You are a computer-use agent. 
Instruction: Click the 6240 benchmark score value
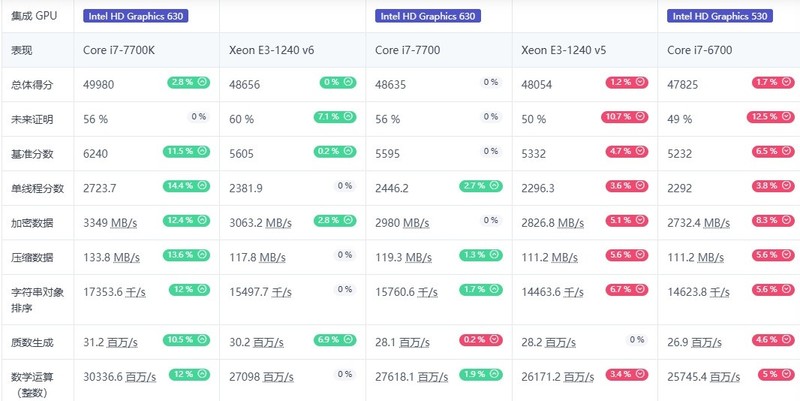(95, 154)
